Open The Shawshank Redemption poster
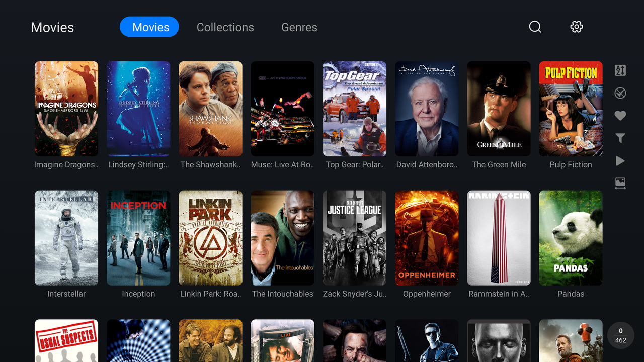Viewport: 644px width, 362px height. (x=210, y=109)
